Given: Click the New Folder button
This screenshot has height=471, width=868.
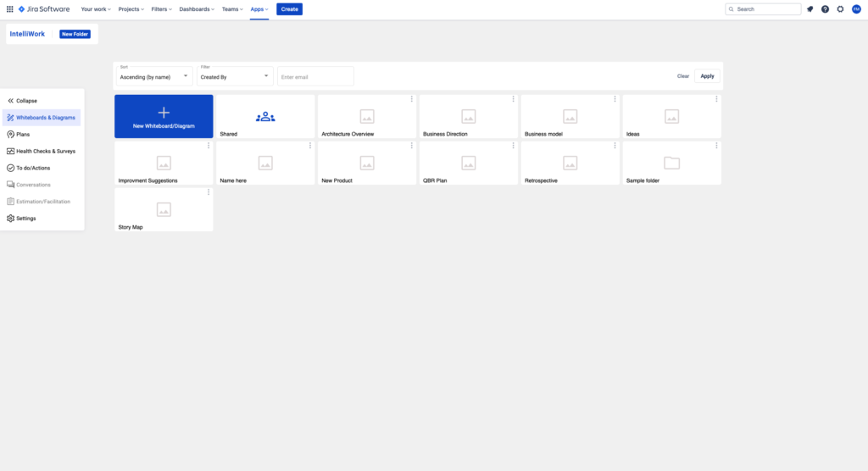Looking at the screenshot, I should pos(75,34).
